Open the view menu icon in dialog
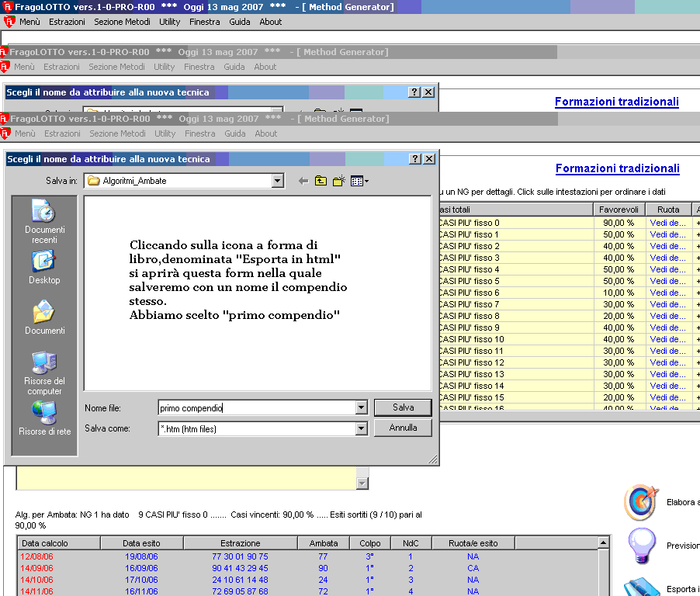This screenshot has height=596, width=700. pos(359,181)
